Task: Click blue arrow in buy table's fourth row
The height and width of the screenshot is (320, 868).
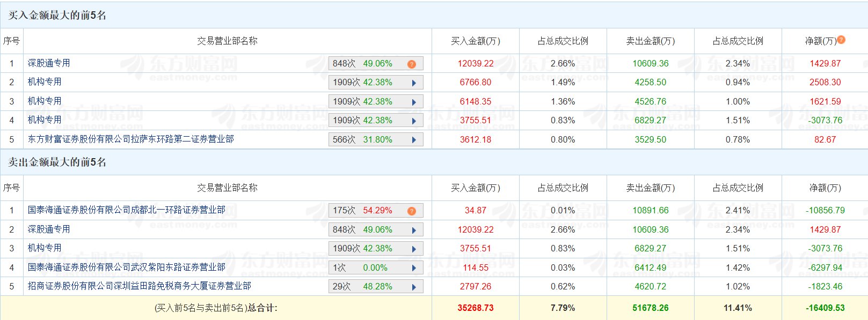Action: coord(414,121)
